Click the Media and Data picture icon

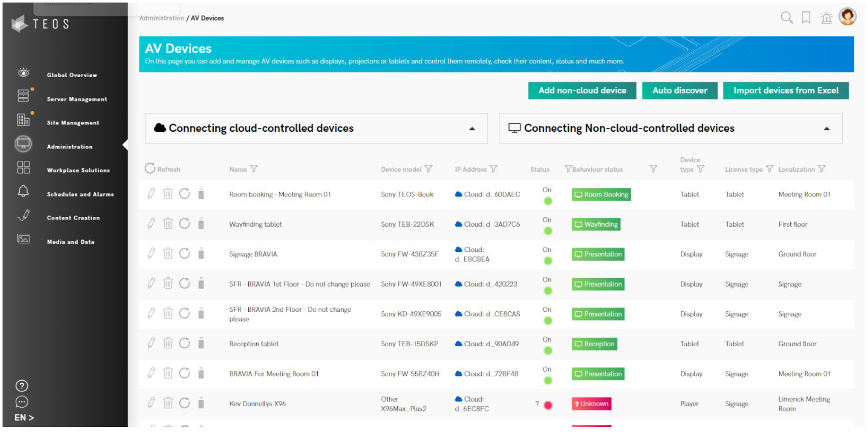tap(23, 239)
